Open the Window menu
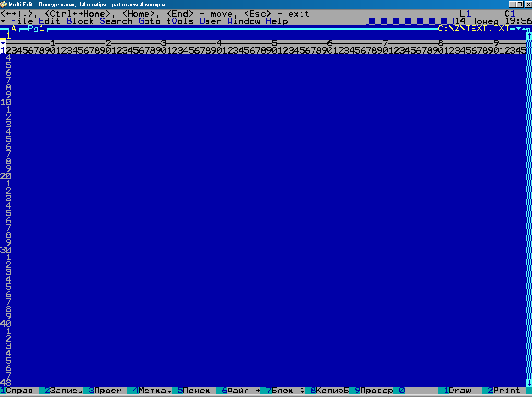This screenshot has height=397, width=532. click(243, 21)
